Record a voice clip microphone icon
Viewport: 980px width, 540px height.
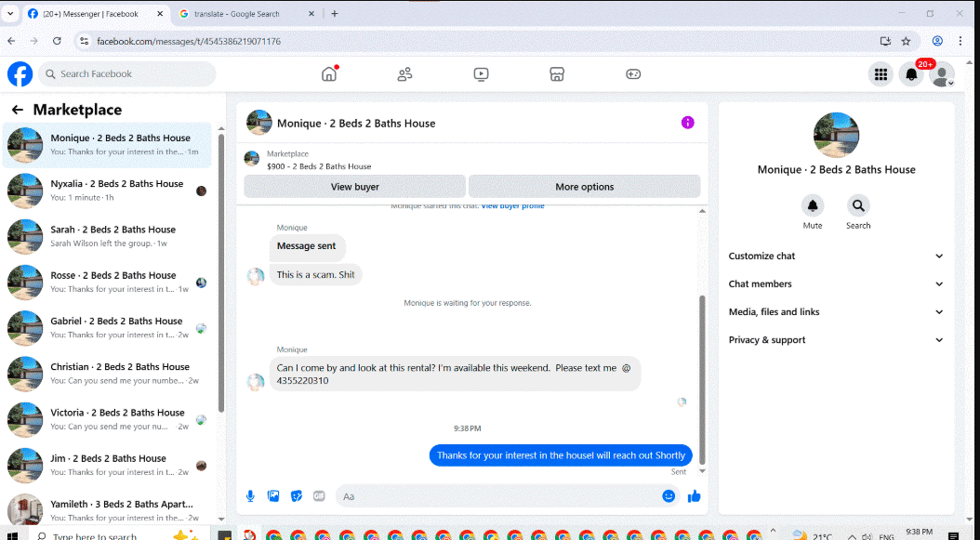[250, 496]
